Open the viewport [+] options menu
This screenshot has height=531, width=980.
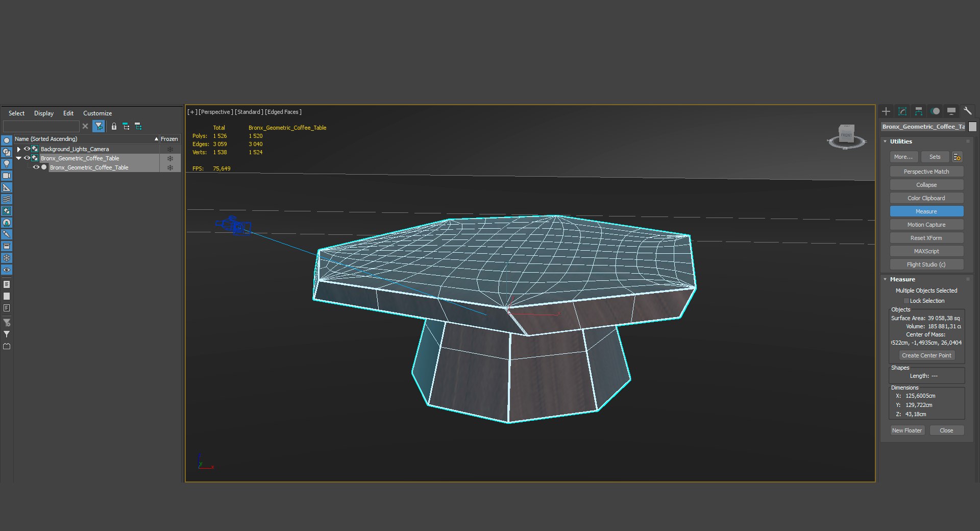[x=192, y=112]
